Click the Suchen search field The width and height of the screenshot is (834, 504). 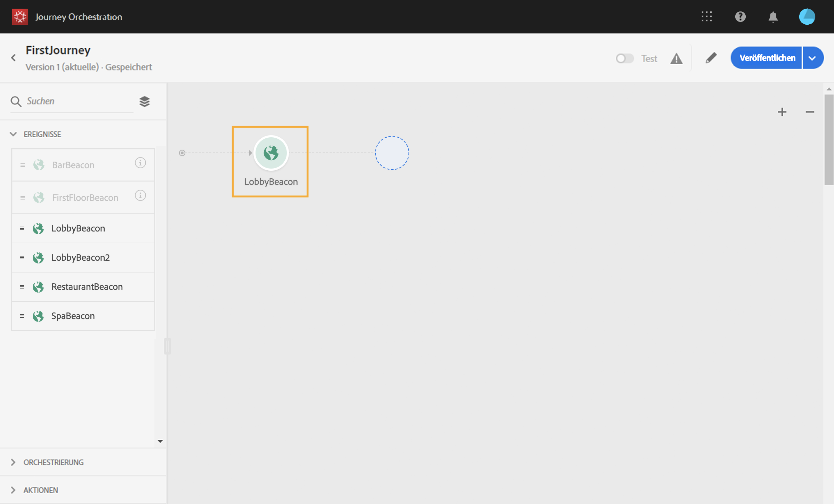point(72,101)
